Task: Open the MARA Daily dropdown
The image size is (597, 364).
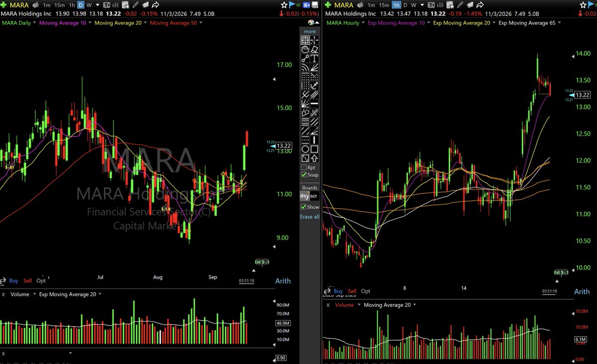Action: pos(34,23)
